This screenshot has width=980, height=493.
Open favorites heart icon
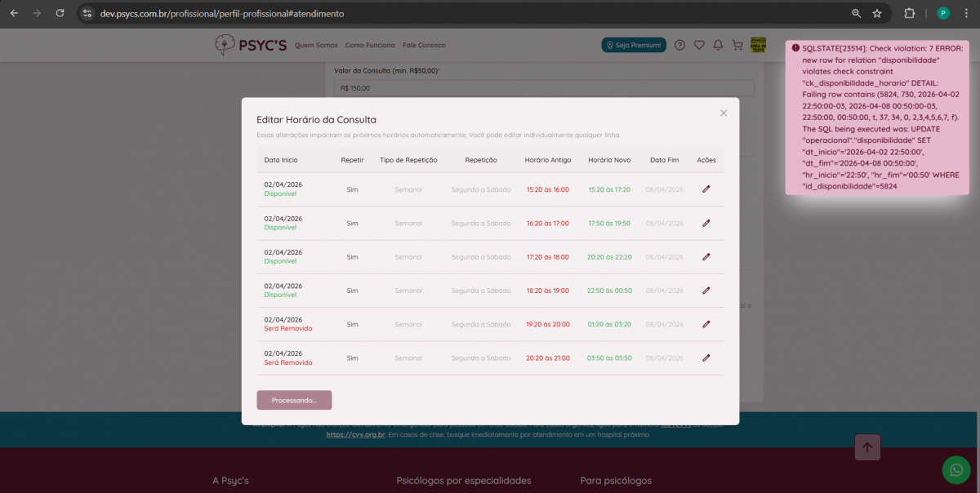point(699,45)
